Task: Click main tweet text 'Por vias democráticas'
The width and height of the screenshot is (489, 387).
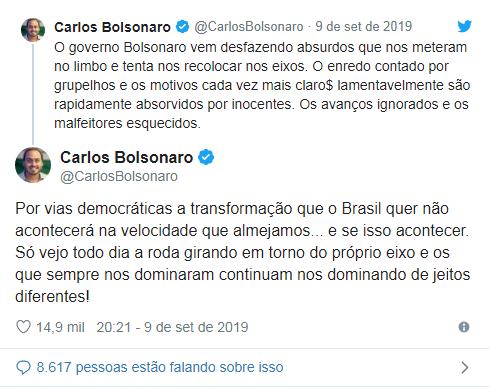Action: (94, 209)
